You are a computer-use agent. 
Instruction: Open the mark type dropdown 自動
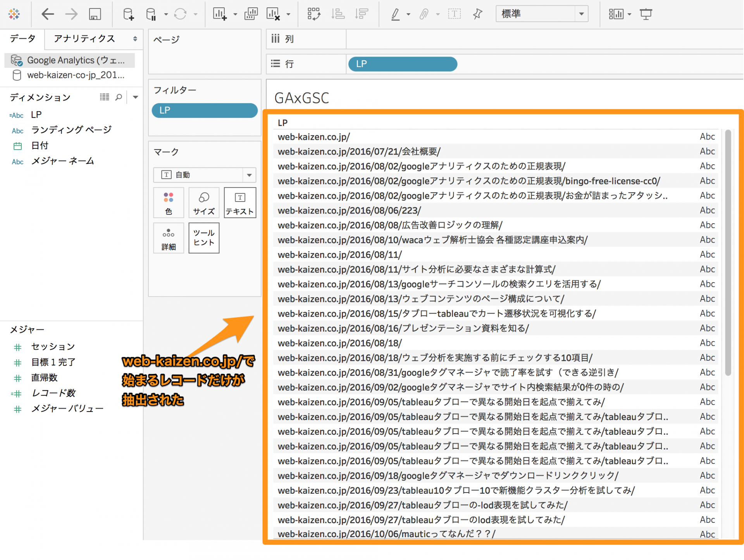(205, 175)
